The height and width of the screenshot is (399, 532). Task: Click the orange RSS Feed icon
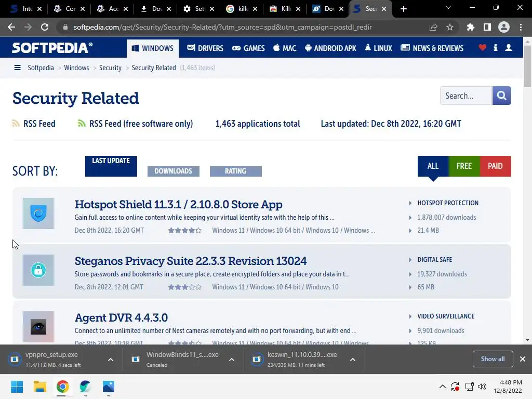click(x=16, y=124)
